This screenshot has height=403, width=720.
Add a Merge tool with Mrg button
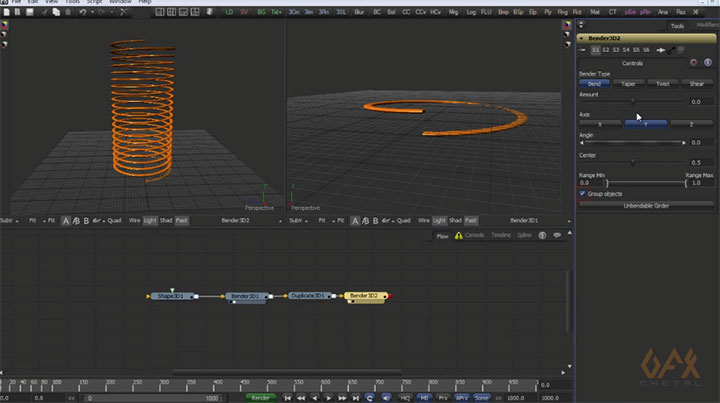[x=453, y=12]
